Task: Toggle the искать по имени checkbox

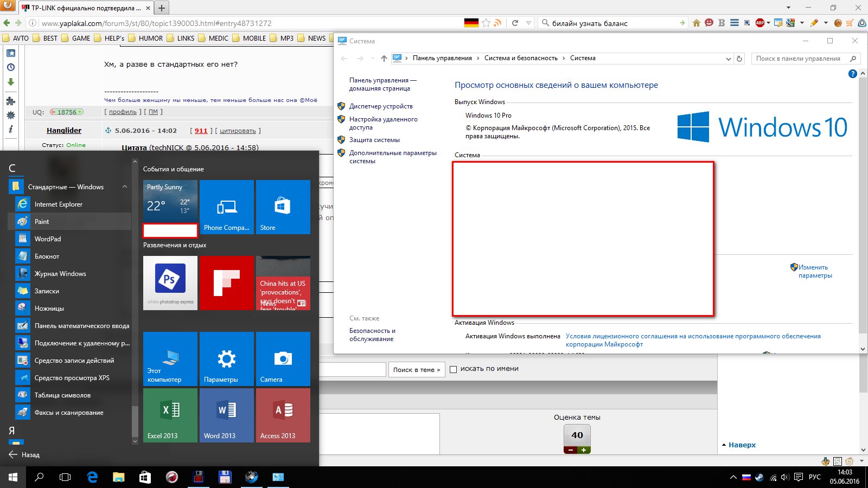Action: (454, 369)
